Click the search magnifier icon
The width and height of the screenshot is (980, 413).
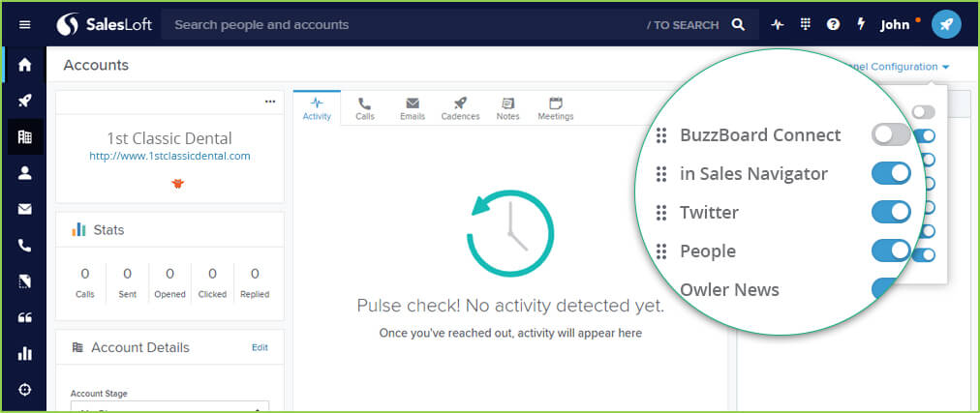(738, 25)
